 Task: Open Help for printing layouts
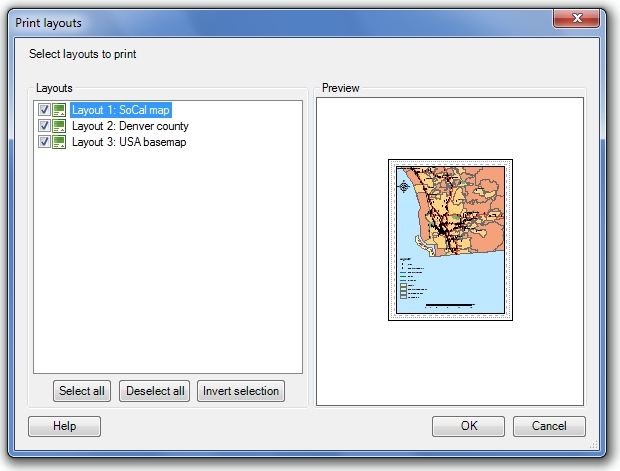(65, 427)
